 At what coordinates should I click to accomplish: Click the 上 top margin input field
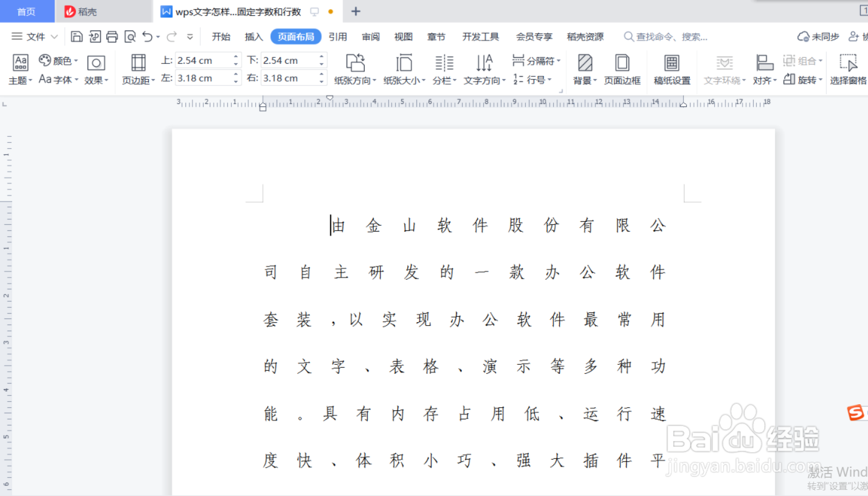pos(203,60)
